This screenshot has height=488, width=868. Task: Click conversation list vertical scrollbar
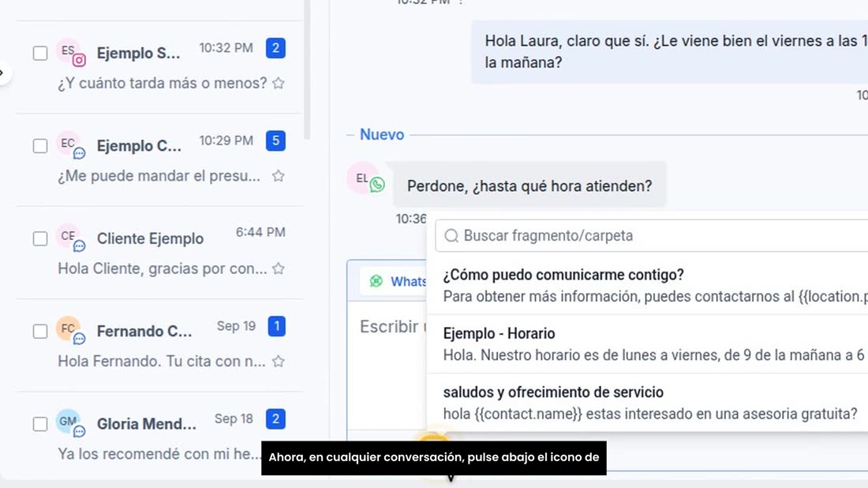[x=307, y=69]
